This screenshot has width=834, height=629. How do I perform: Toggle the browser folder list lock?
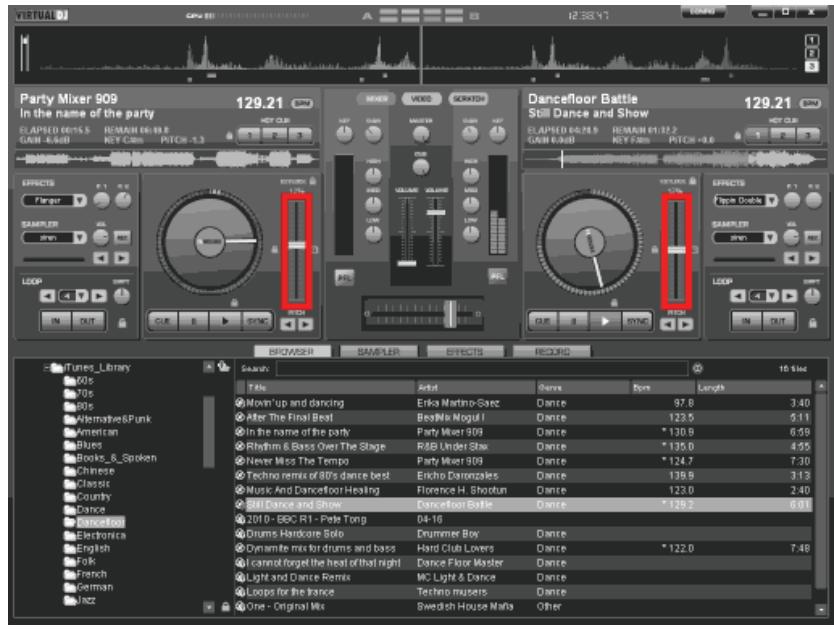pos(226,607)
